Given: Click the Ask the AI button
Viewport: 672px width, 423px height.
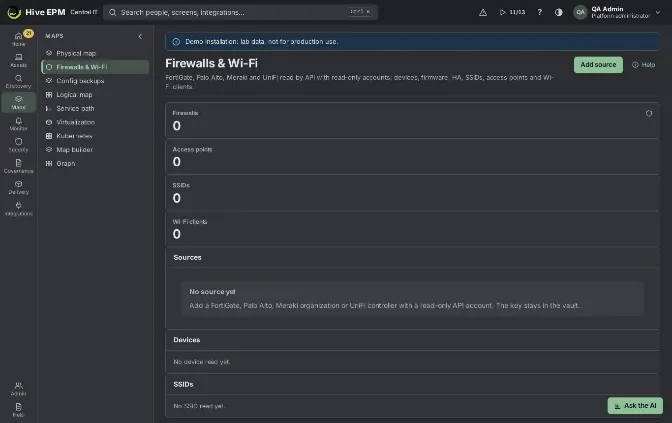Looking at the screenshot, I should click(x=635, y=405).
